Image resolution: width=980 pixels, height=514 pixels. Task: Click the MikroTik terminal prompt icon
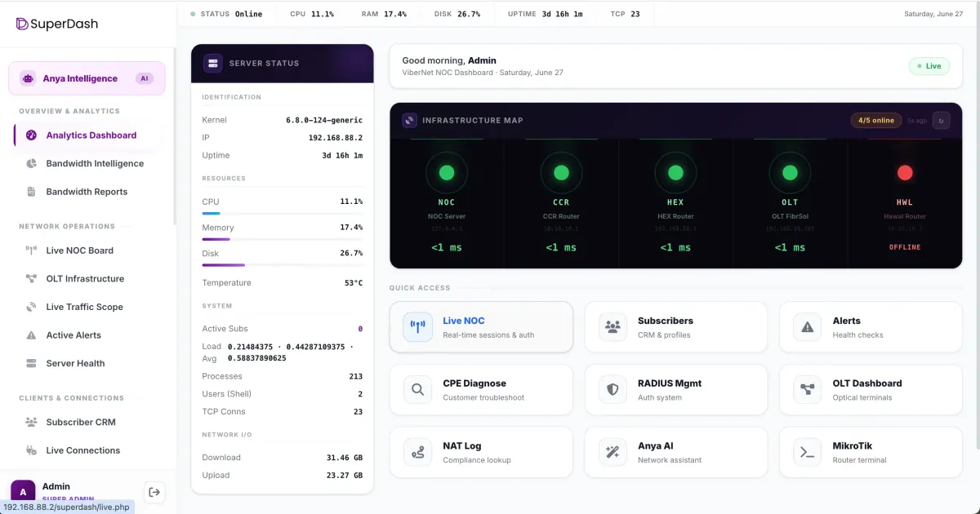[x=808, y=453]
